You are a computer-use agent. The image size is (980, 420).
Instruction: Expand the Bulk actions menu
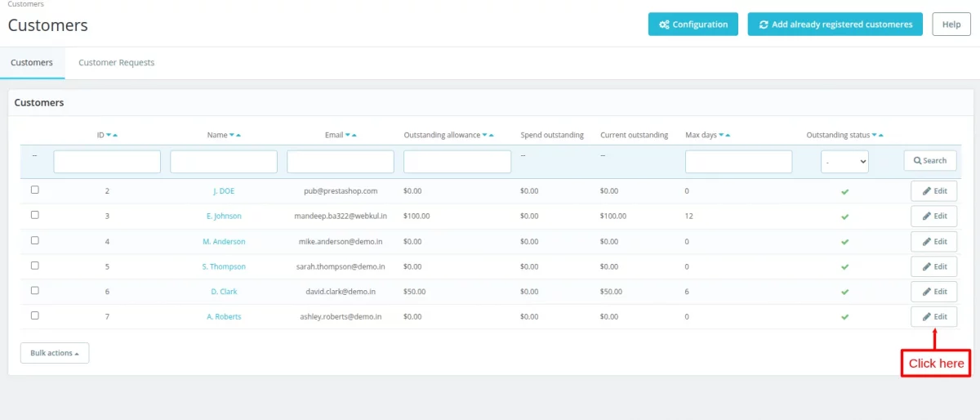point(55,353)
